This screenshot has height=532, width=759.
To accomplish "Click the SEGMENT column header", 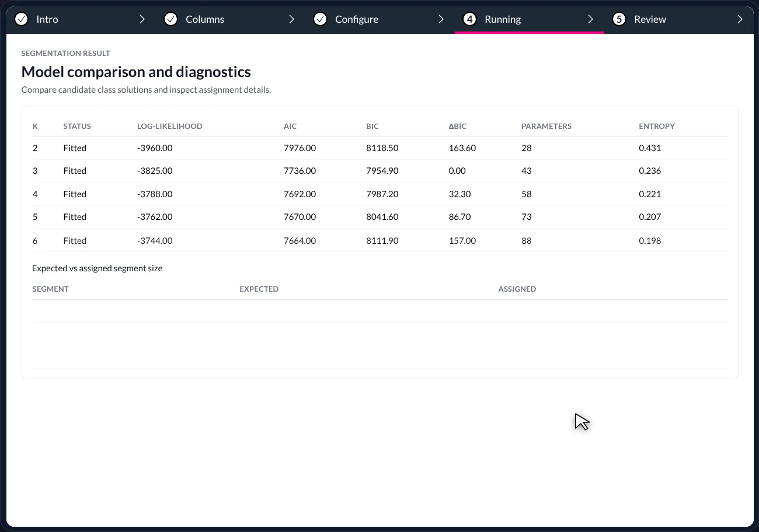I will (50, 289).
